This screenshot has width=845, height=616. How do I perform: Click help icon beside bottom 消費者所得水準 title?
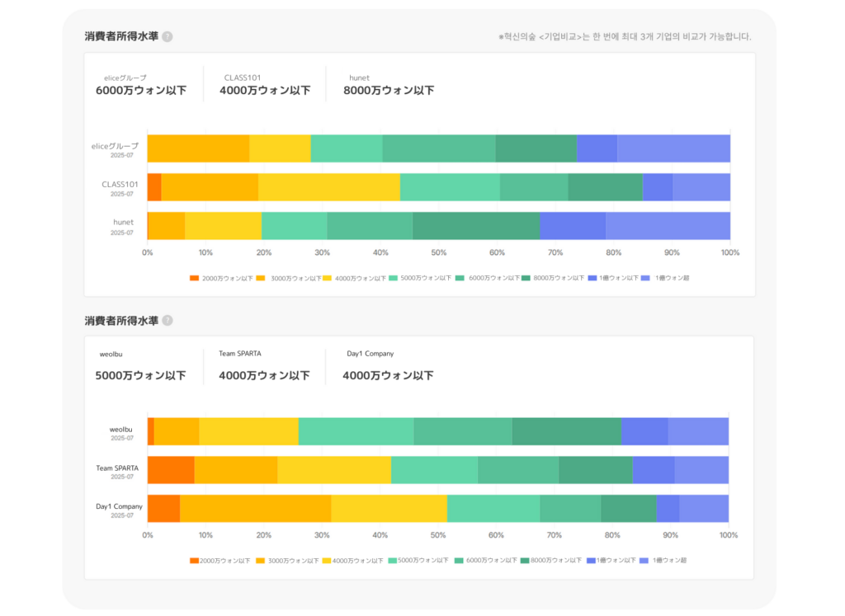[168, 321]
